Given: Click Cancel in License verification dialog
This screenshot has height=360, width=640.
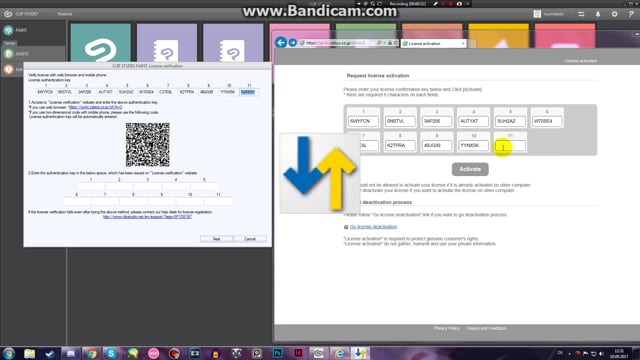Looking at the screenshot, I should [250, 239].
